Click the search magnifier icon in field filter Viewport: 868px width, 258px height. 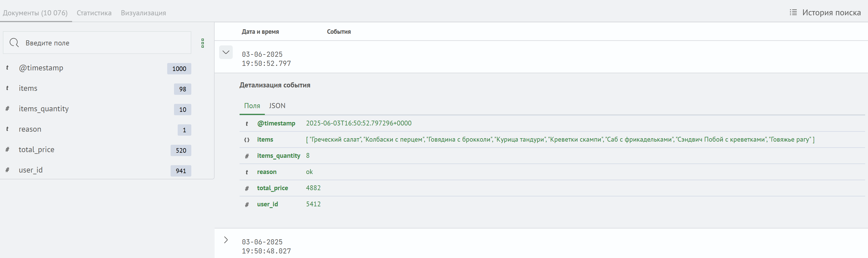point(14,43)
